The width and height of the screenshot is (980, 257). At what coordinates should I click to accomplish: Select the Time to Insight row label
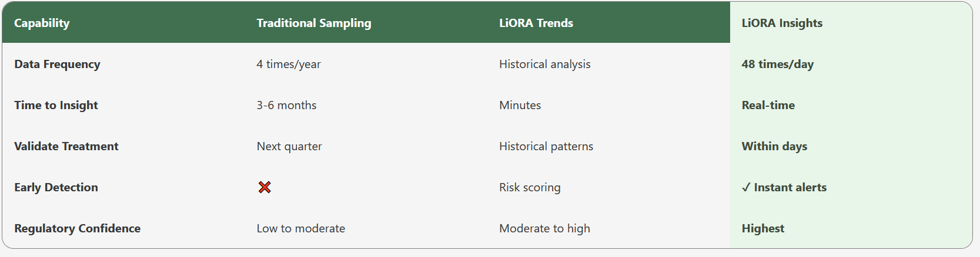pos(56,105)
